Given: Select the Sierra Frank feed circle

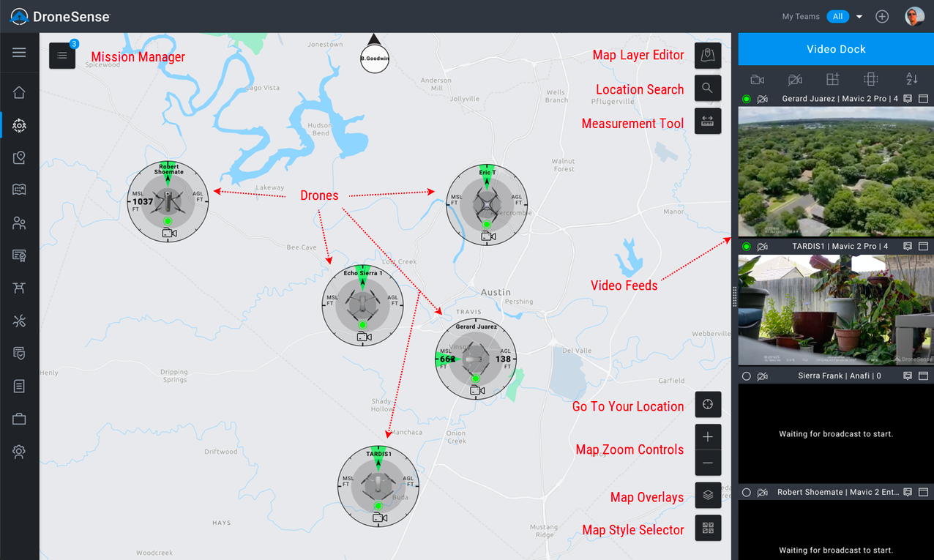Looking at the screenshot, I should coord(747,376).
